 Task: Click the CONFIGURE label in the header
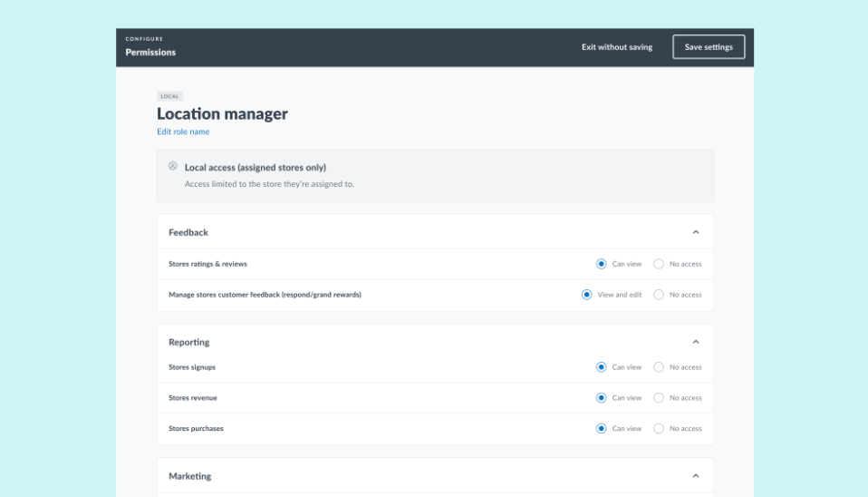pyautogui.click(x=144, y=39)
